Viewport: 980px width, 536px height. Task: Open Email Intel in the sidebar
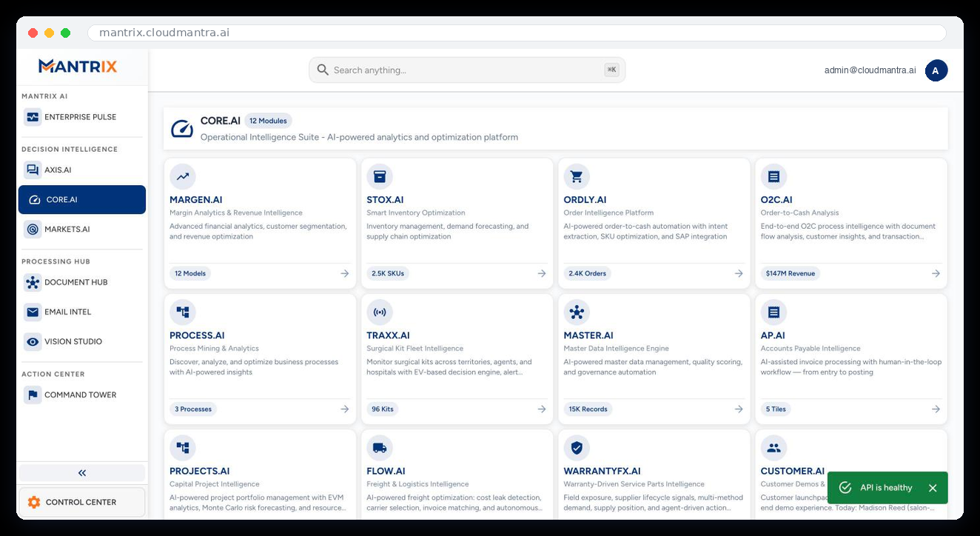81,312
